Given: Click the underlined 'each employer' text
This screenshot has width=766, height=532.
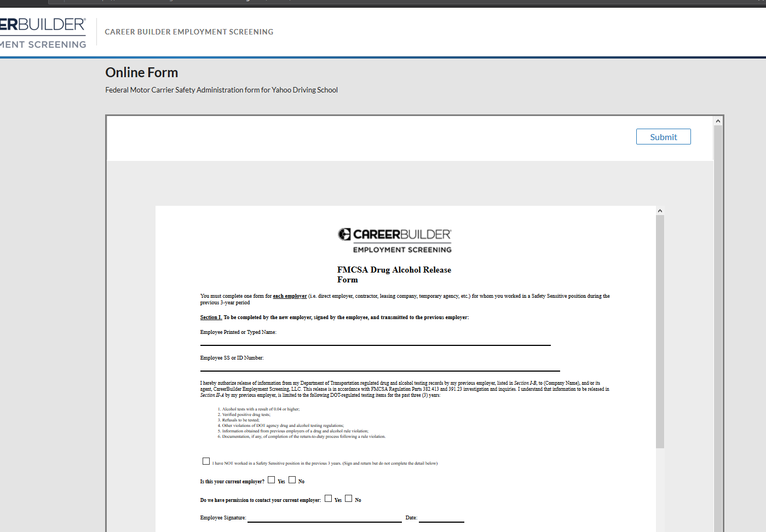Looking at the screenshot, I should click(x=290, y=296).
